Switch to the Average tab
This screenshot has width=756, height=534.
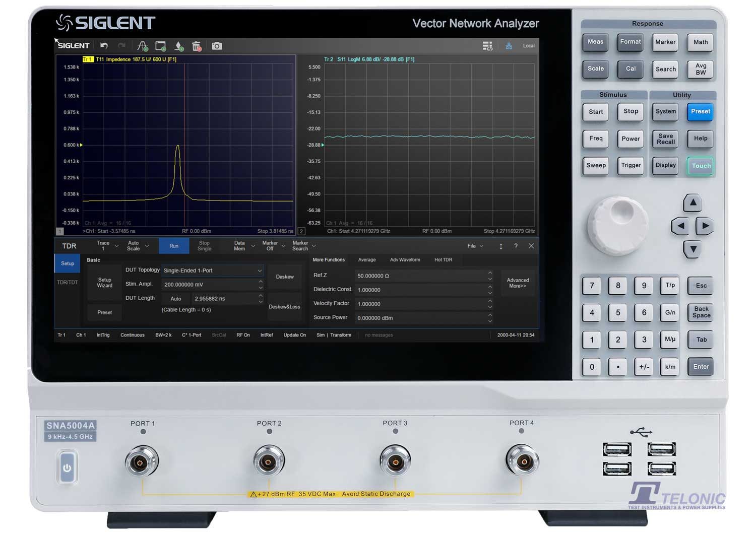point(367,260)
